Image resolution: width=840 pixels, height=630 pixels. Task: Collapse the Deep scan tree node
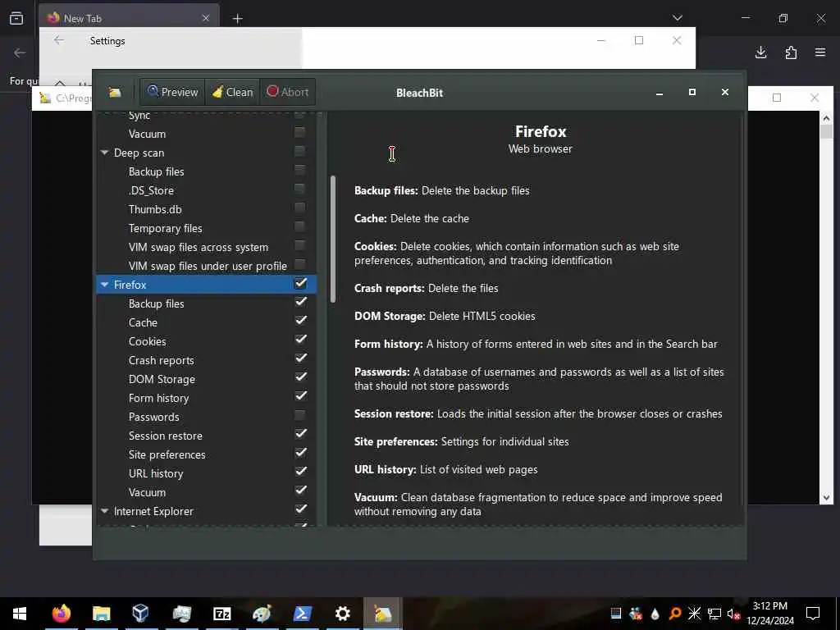point(105,153)
